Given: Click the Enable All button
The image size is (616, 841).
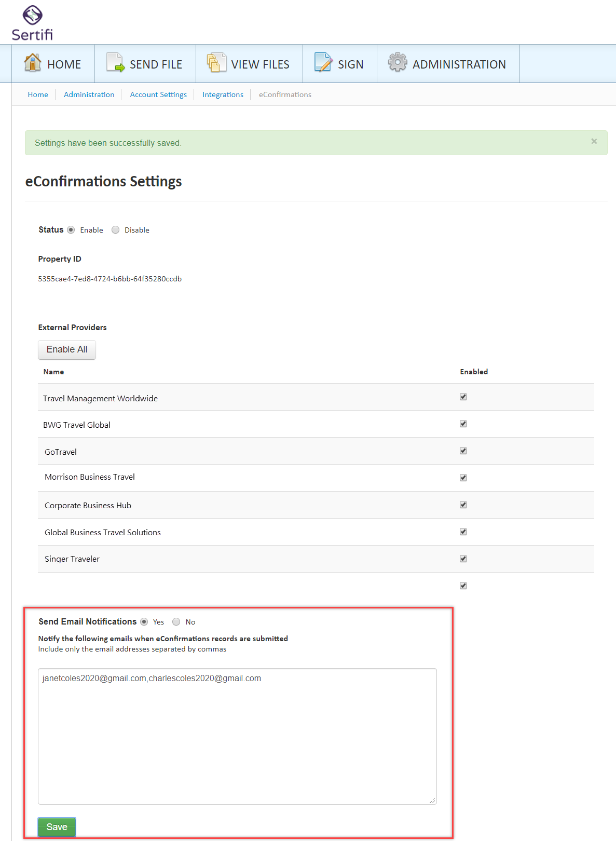Looking at the screenshot, I should 67,349.
